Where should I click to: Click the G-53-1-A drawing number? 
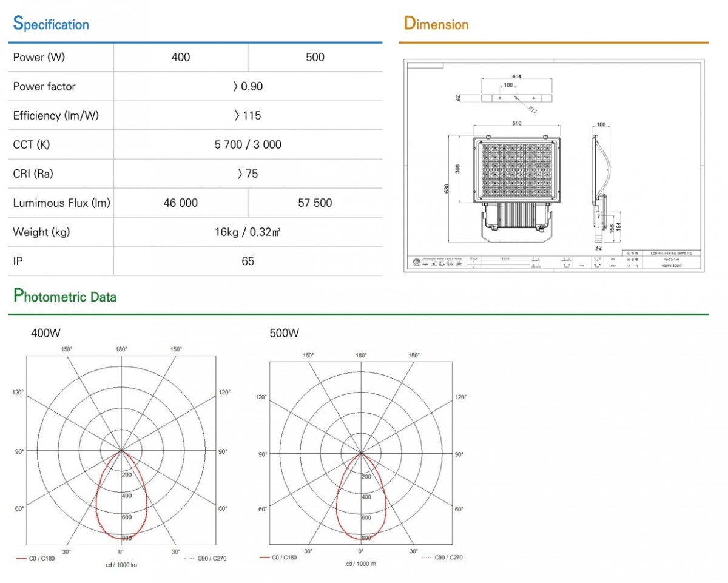point(672,260)
